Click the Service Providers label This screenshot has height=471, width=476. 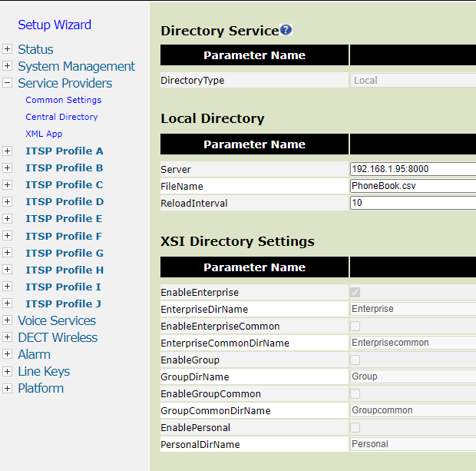coord(65,83)
